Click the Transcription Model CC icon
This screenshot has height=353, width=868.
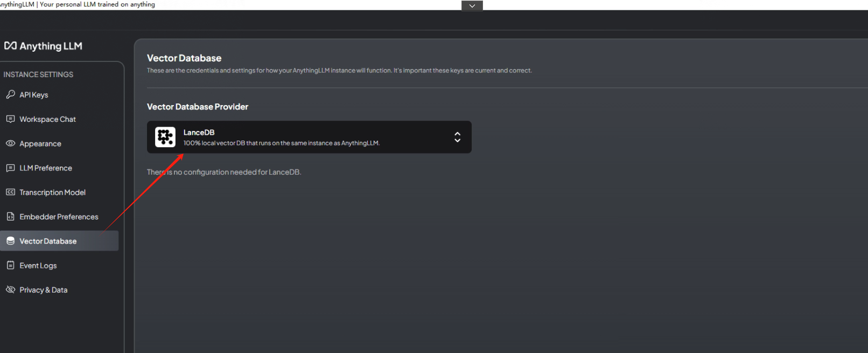click(x=10, y=192)
